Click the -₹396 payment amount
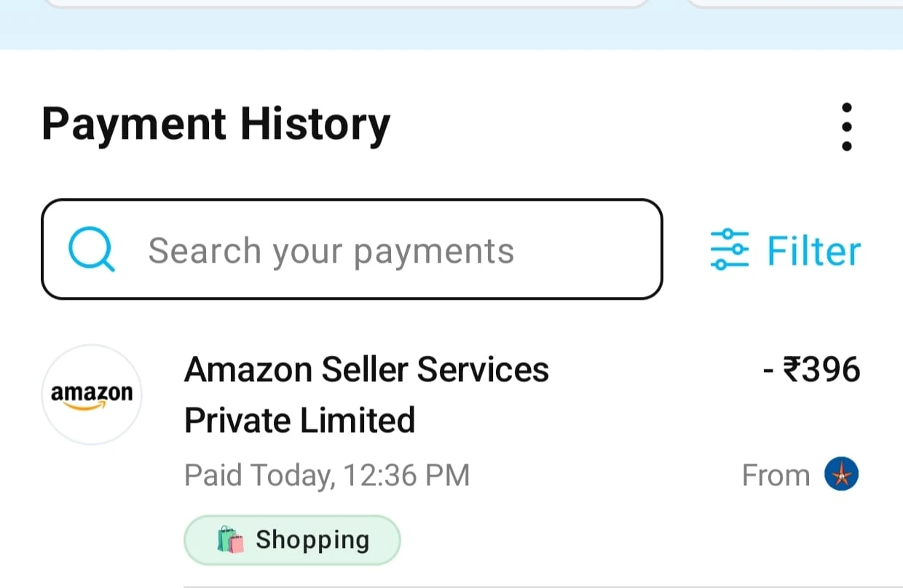 pos(811,370)
